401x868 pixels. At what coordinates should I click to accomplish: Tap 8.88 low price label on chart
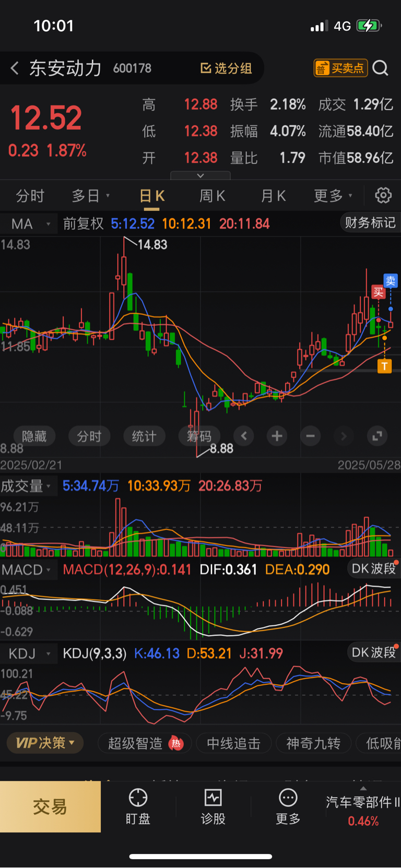(x=221, y=448)
